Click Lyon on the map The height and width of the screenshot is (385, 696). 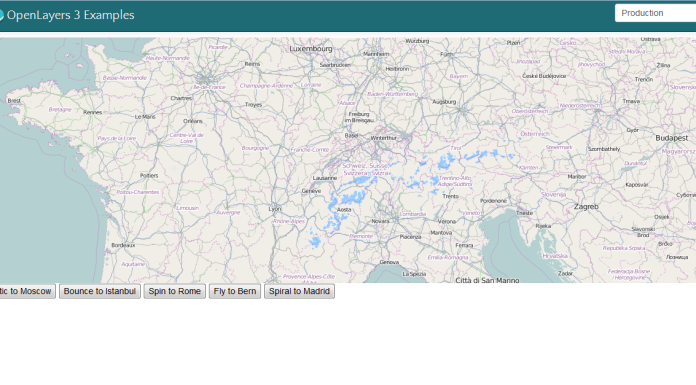coord(275,209)
